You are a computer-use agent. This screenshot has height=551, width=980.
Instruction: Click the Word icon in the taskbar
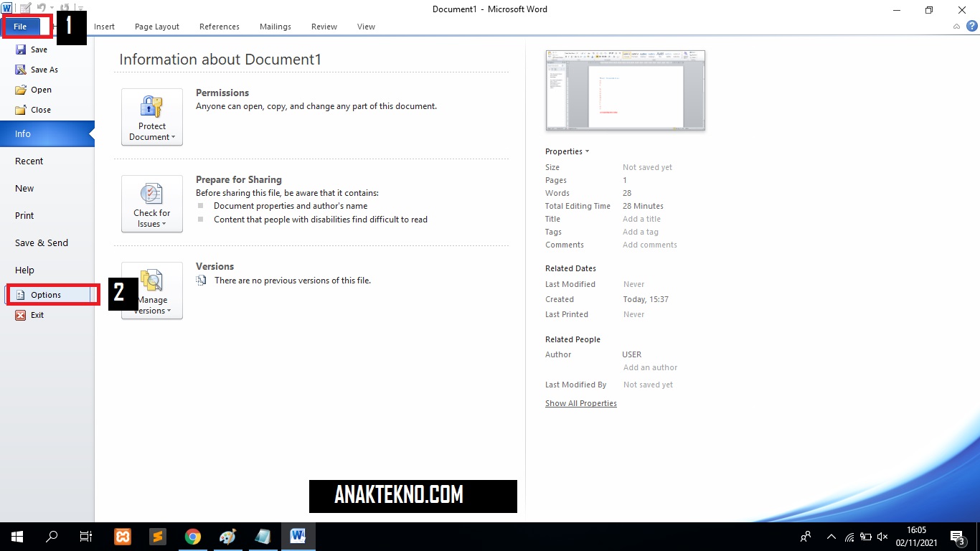pyautogui.click(x=298, y=537)
